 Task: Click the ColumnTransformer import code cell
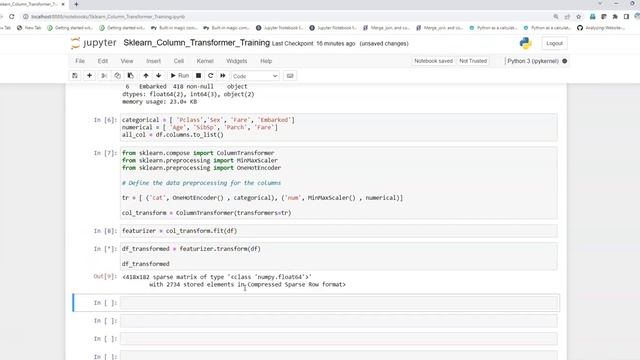[339, 183]
